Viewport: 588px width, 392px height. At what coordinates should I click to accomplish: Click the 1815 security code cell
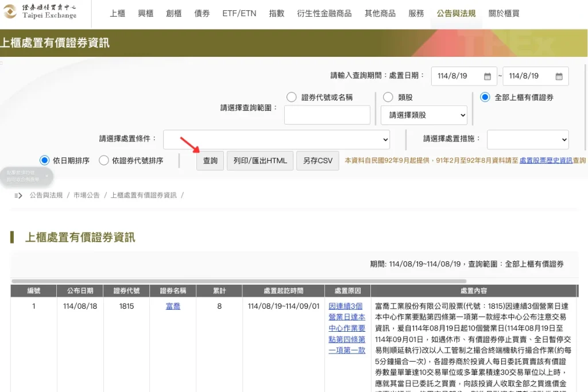click(126, 306)
